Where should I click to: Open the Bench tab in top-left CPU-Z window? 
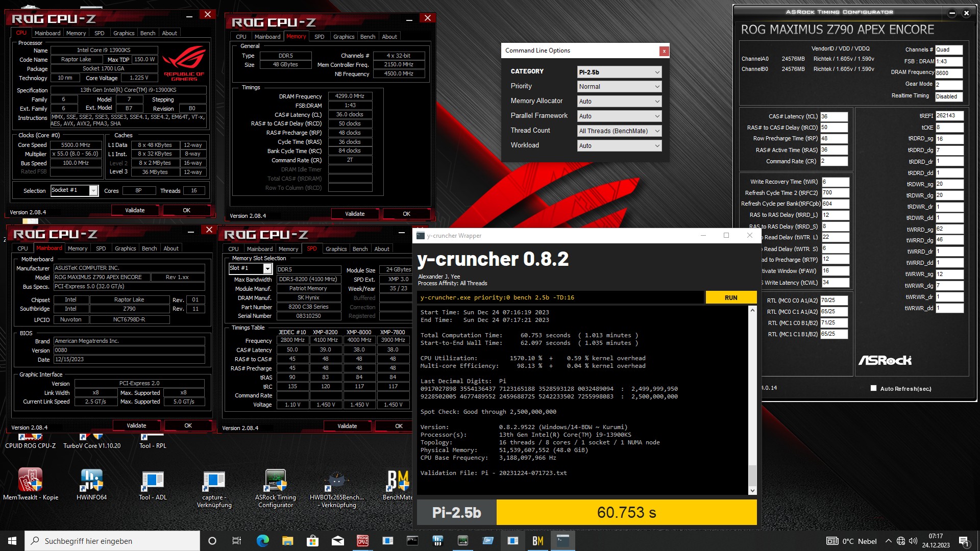(x=148, y=33)
